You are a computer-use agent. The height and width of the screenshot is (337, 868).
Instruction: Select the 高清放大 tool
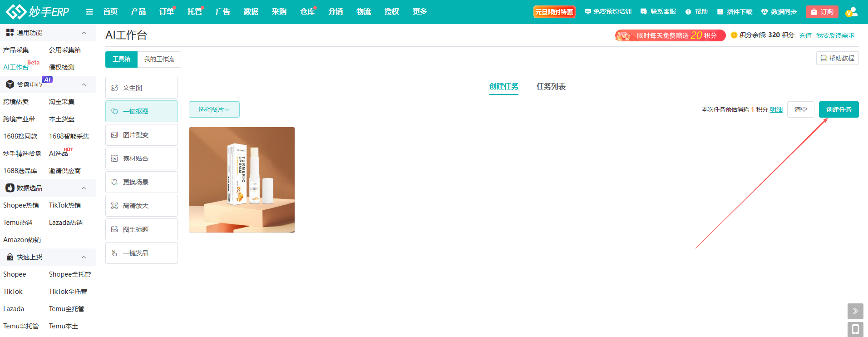[142, 206]
